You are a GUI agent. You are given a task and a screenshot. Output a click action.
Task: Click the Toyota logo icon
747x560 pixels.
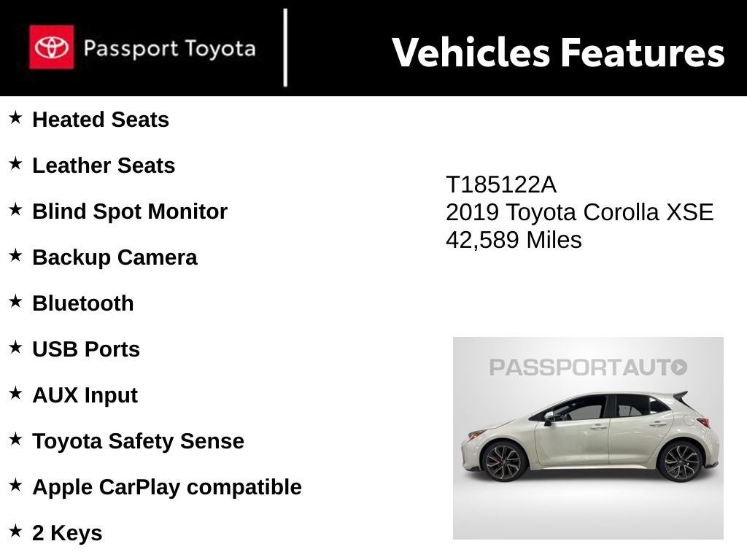click(x=51, y=47)
